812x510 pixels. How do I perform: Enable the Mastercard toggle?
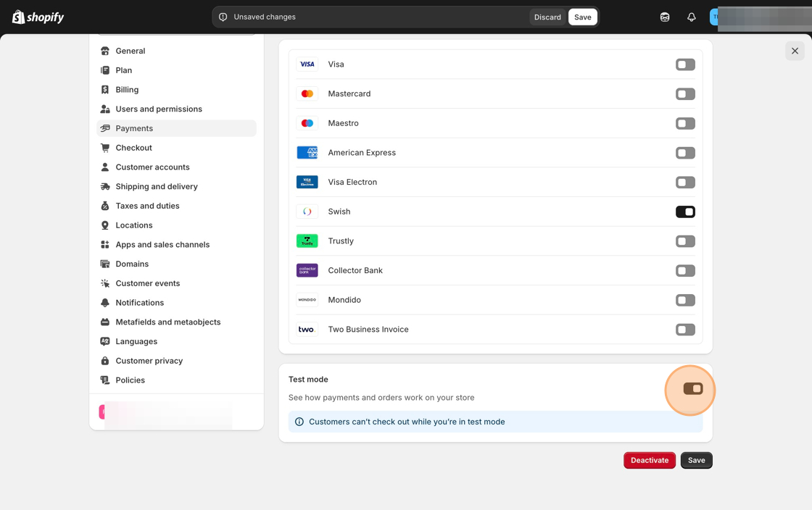(x=685, y=94)
